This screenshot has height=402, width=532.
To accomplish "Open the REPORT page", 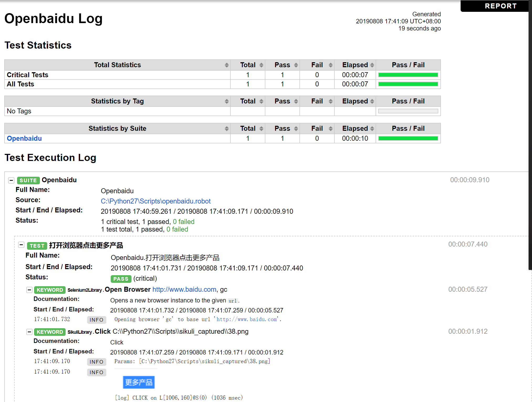I will click(x=501, y=6).
